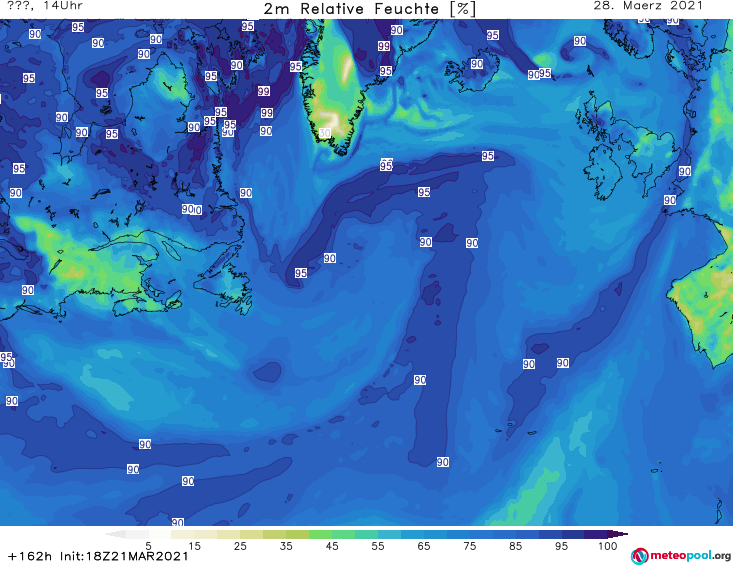
Task: Click the '2m Relative Feuchte [%]' map title
Action: coord(369,9)
